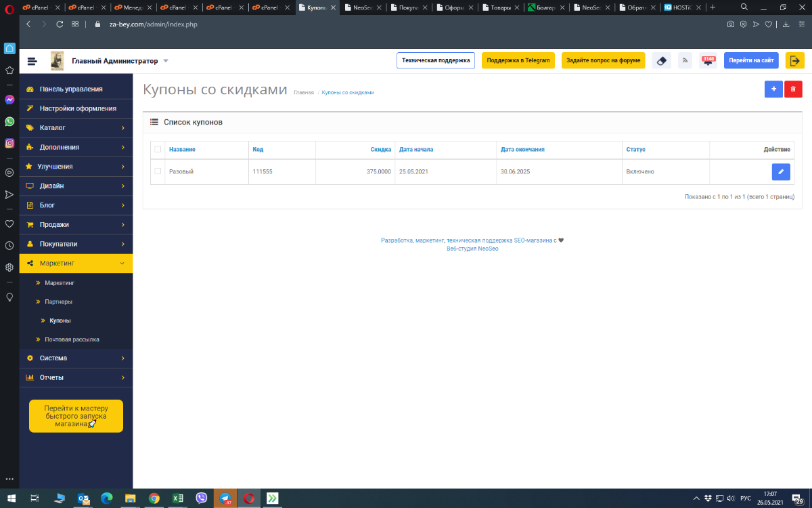Click the yellow logout icon
This screenshot has height=508, width=812.
tap(795, 60)
